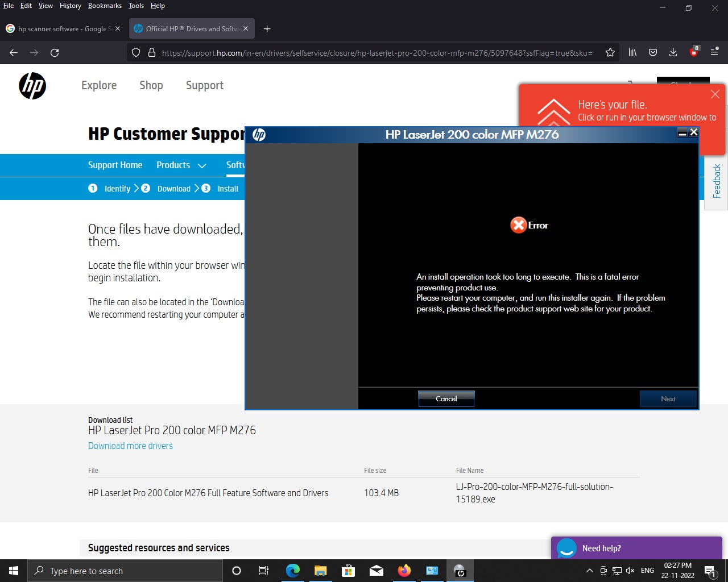The width and height of the screenshot is (728, 582).
Task: Click the Firefox reload page icon
Action: [55, 53]
